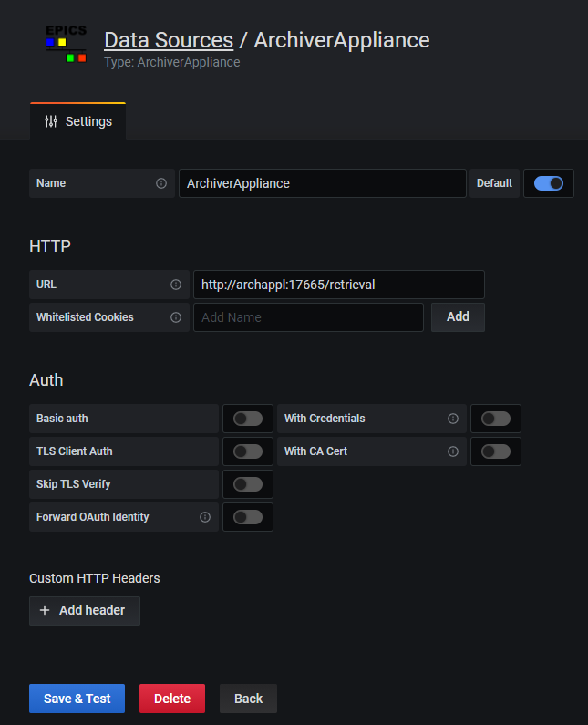Click the With Credentials label
The height and width of the screenshot is (725, 588).
pyautogui.click(x=325, y=419)
